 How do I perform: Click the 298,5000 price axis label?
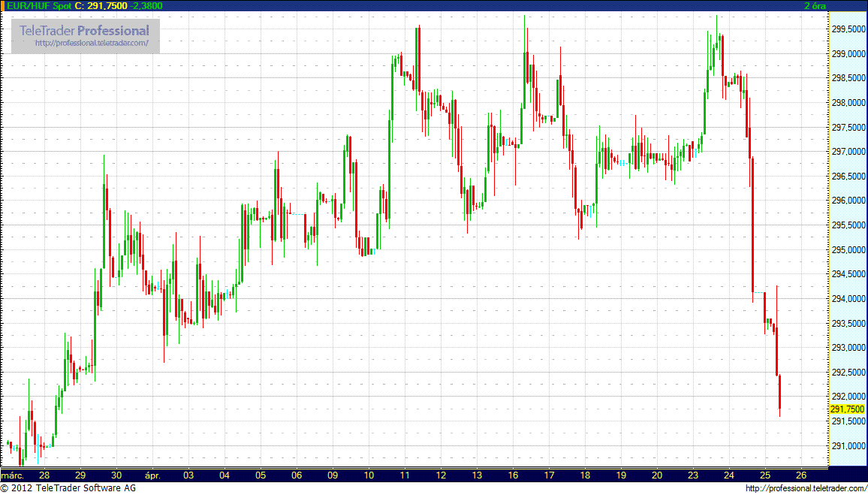(849, 79)
